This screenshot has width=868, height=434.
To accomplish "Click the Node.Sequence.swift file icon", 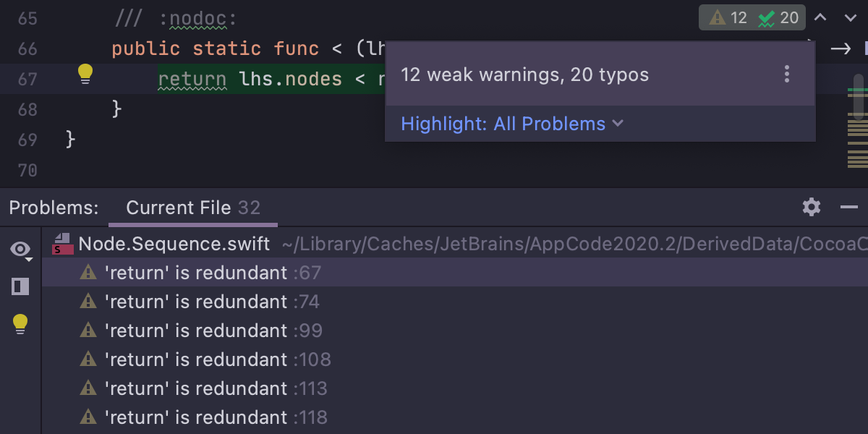I will pos(62,244).
